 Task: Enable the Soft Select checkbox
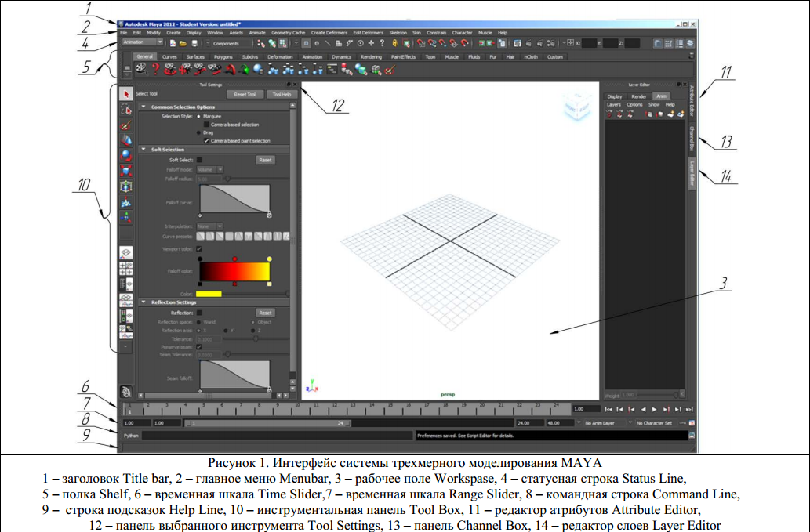(x=199, y=160)
